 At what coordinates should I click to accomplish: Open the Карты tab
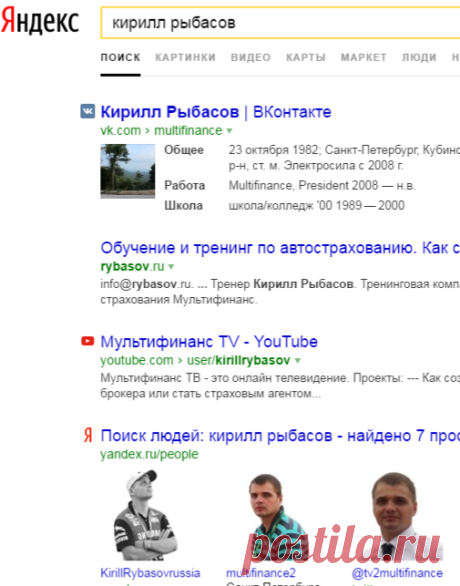[306, 58]
